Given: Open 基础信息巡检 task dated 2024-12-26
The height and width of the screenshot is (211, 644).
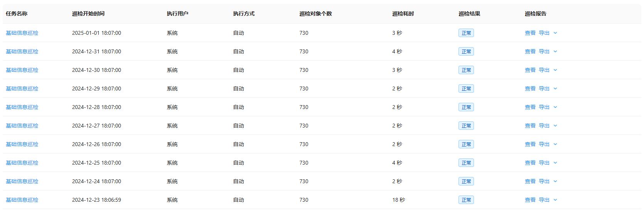Looking at the screenshot, I should [22, 144].
